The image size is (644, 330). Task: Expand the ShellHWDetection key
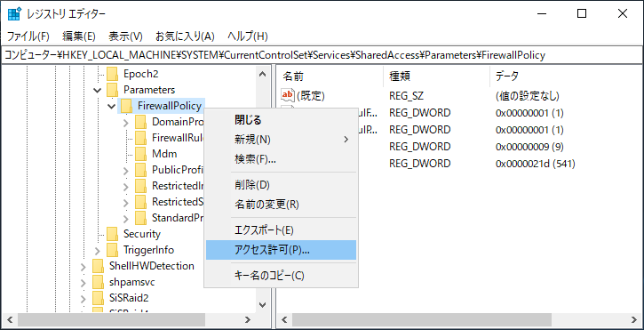click(83, 266)
